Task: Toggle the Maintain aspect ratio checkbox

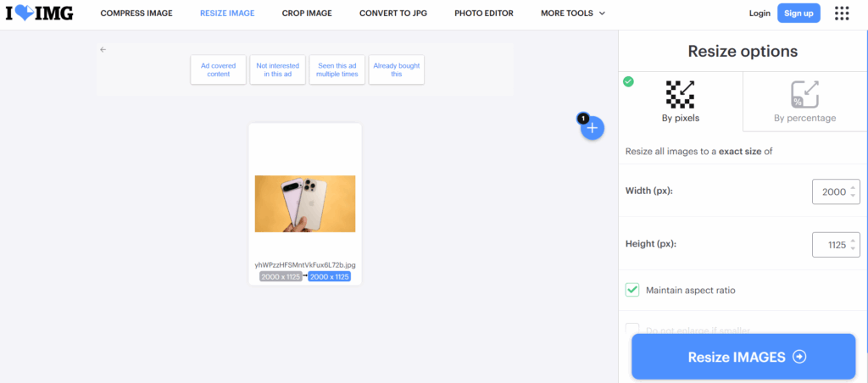Action: click(632, 290)
